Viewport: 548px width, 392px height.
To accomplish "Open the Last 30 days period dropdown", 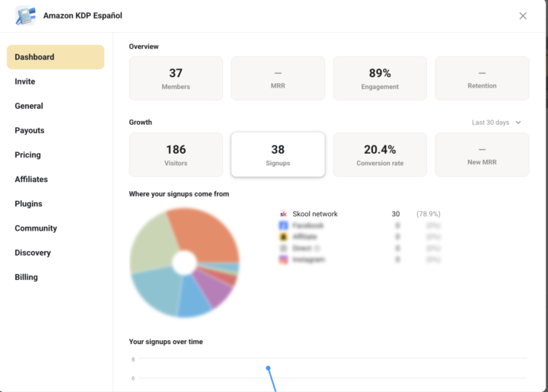I will tap(496, 123).
